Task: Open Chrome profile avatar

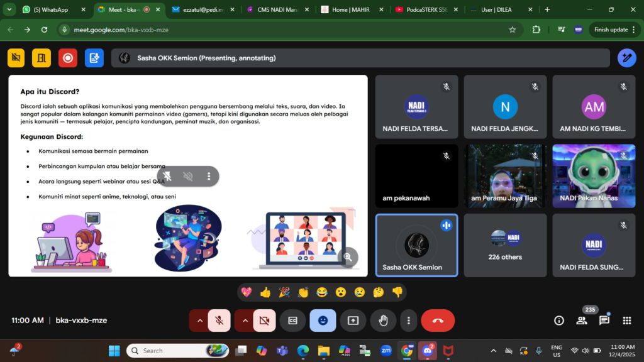Action: (x=579, y=30)
